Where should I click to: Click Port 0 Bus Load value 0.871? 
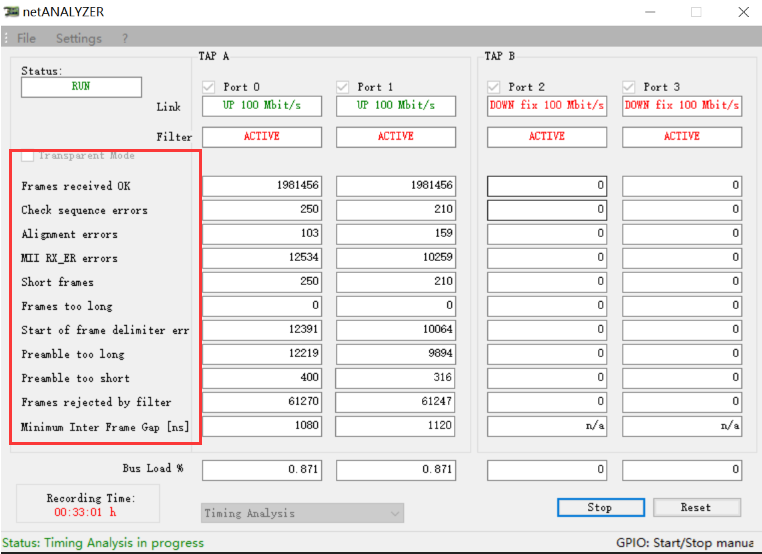(x=262, y=470)
